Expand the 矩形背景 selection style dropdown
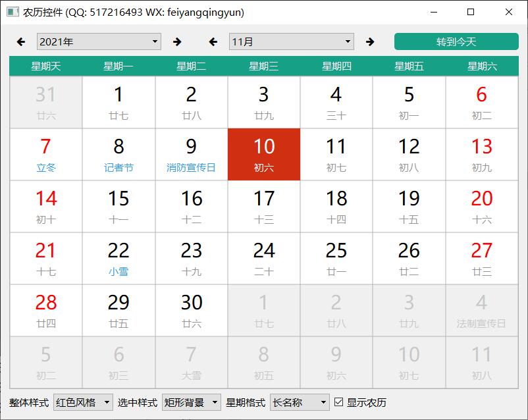528x420 pixels. [x=191, y=402]
